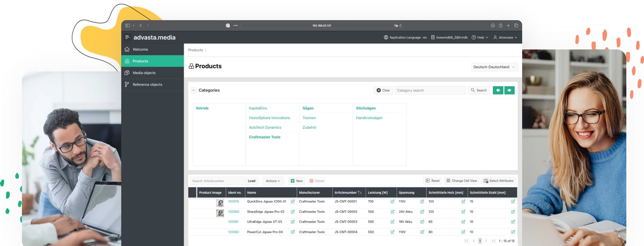Screen dimensions: 644x246
Task: Show the browser tab overview icon
Action: click(516, 26)
